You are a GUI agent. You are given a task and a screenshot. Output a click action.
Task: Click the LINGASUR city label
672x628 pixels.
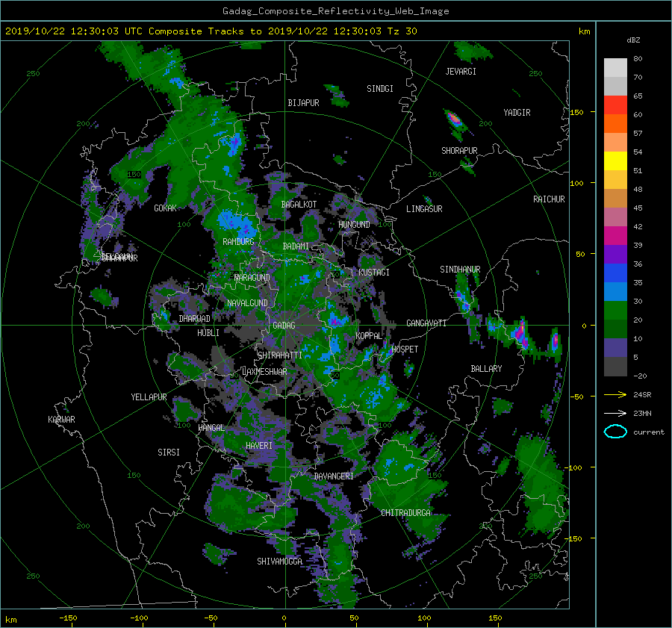pos(424,209)
